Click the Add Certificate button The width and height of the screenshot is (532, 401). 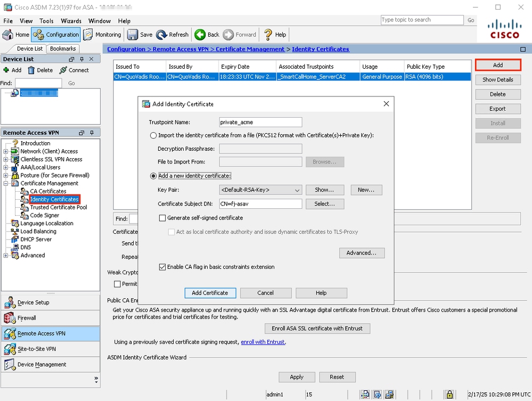210,293
